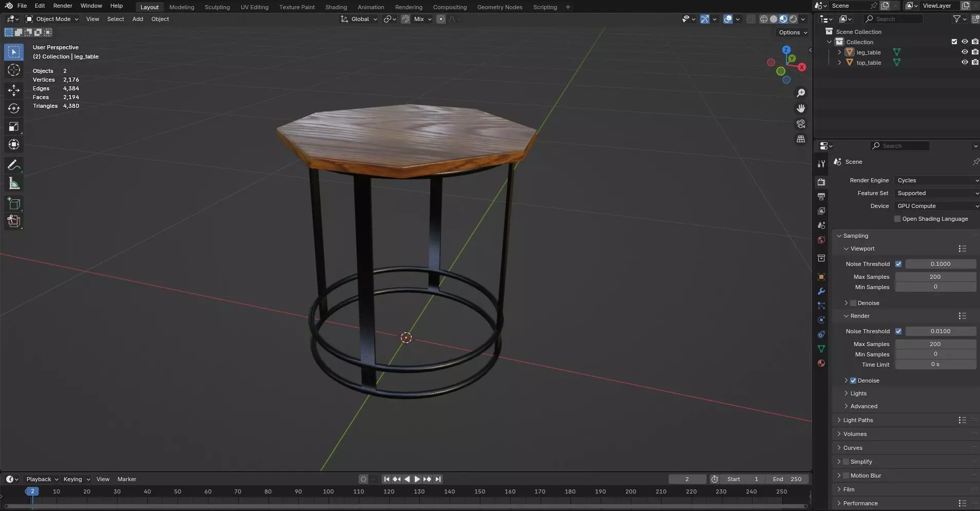This screenshot has width=980, height=511.
Task: Select the Move tool
Action: click(14, 90)
